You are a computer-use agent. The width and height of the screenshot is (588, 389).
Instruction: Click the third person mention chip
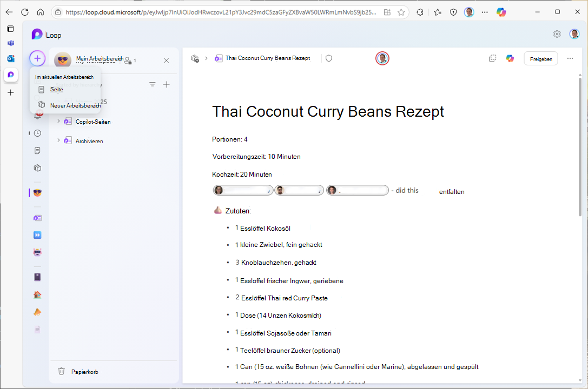[358, 190]
